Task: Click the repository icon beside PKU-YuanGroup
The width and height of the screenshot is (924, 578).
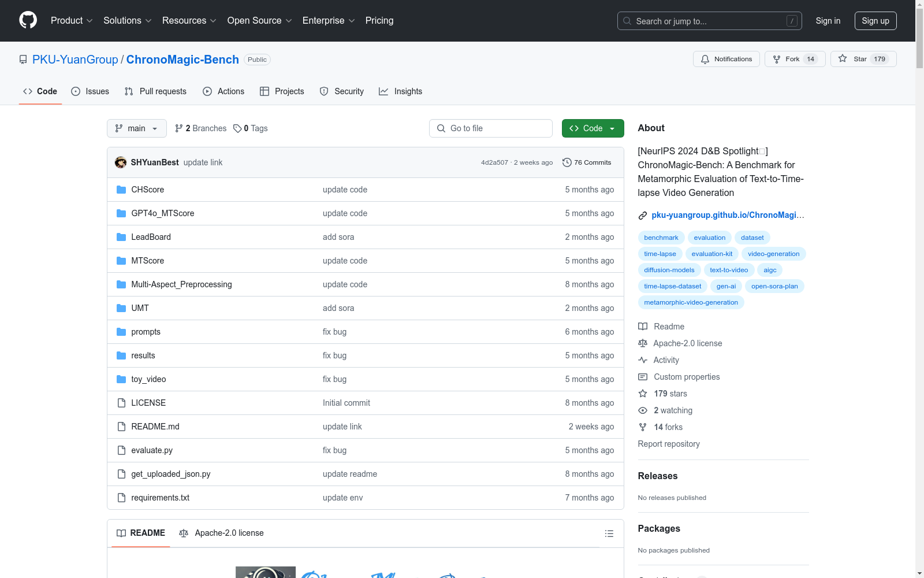Action: pos(23,60)
